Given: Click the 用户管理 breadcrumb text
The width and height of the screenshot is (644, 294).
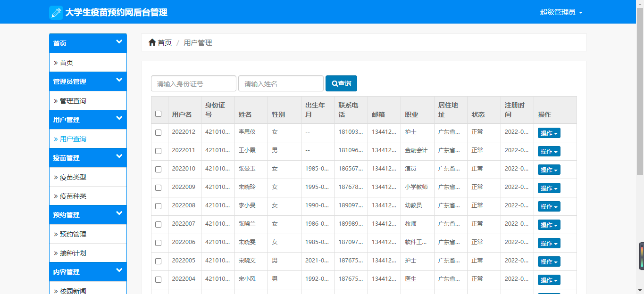Looking at the screenshot, I should click(198, 42).
